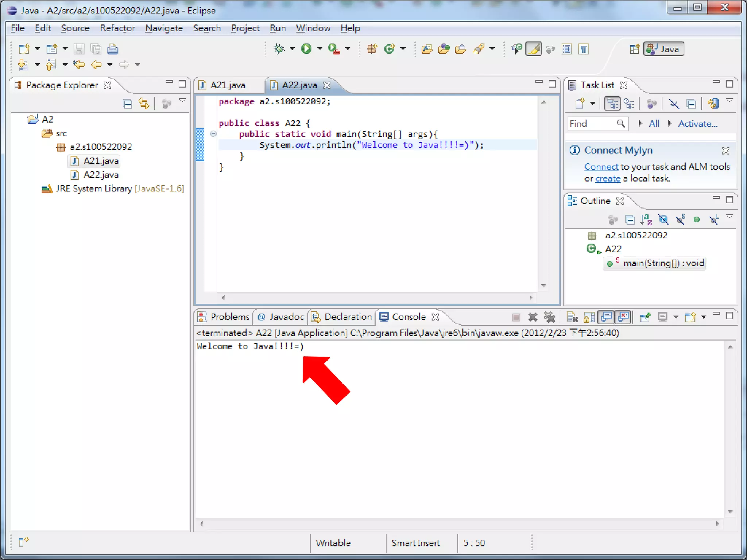Click Remove All Terminated Launches icon
The image size is (747, 560).
pyautogui.click(x=549, y=317)
